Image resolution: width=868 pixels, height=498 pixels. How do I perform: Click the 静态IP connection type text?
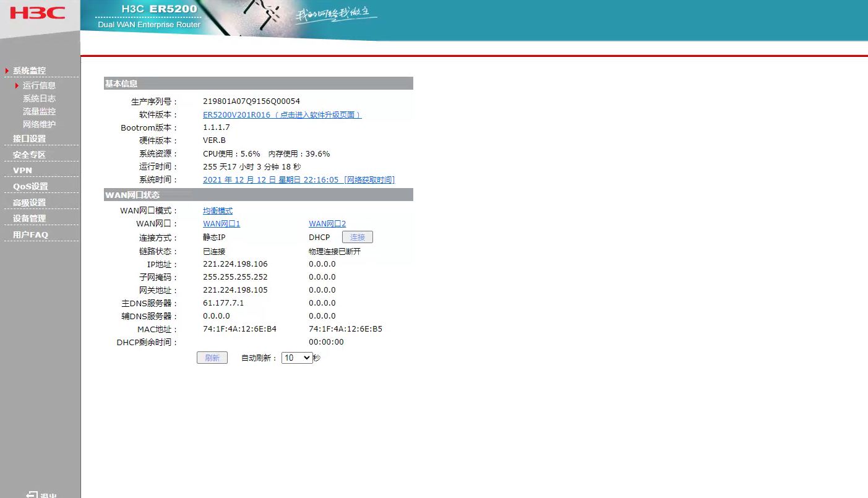pos(214,238)
